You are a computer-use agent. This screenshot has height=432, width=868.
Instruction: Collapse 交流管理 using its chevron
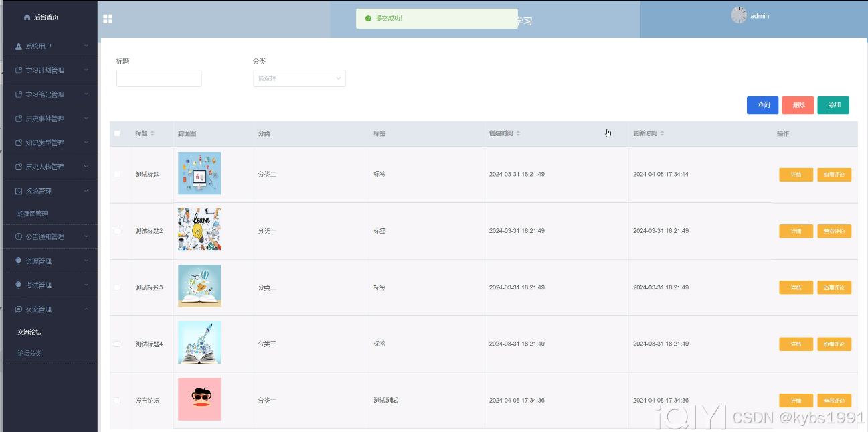(x=86, y=309)
